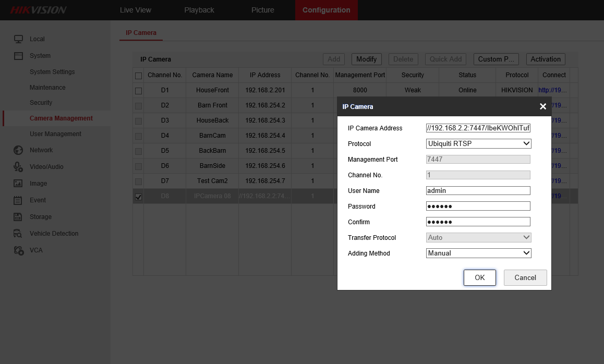Screen dimensions: 604x364
Task: Click the Vehicle Detection icon
Action: [18, 234]
